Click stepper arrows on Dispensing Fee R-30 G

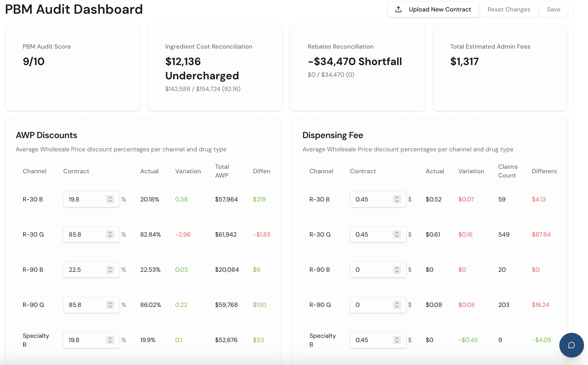point(397,234)
